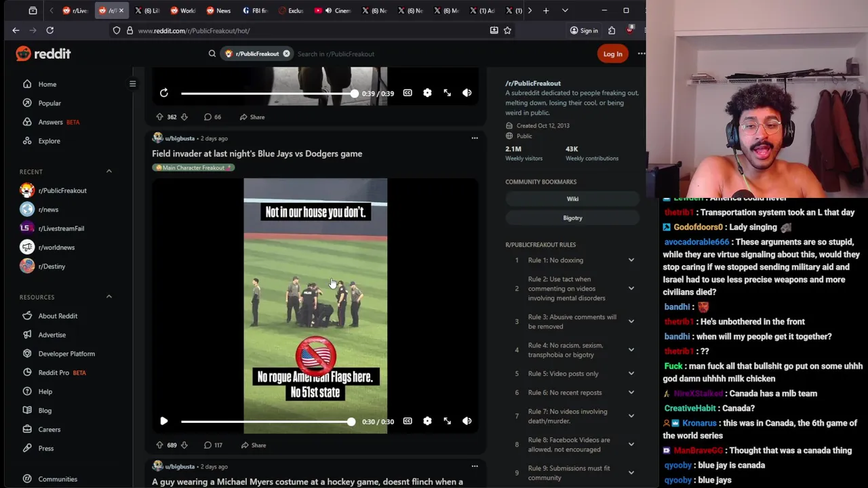This screenshot has height=488, width=868.
Task: Reload the page with the refresh icon
Action: click(x=50, y=30)
